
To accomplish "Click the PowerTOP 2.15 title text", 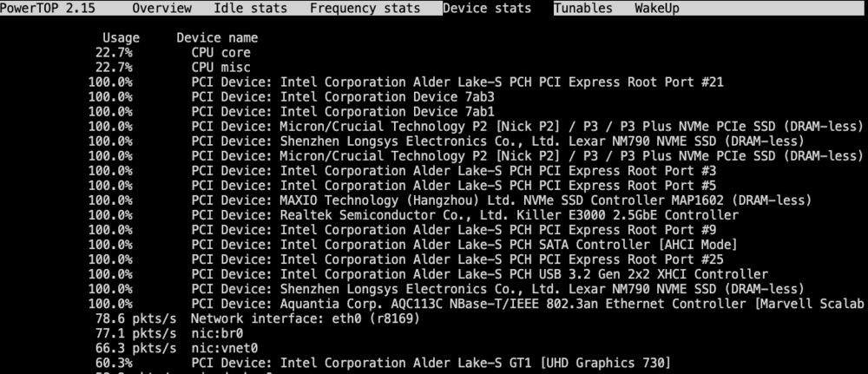I will (x=48, y=9).
